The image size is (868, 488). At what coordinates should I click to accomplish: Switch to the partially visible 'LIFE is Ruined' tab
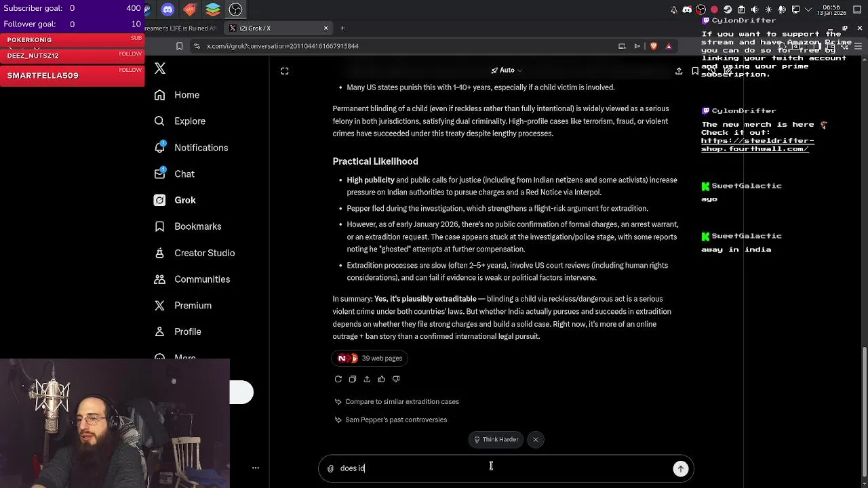182,28
